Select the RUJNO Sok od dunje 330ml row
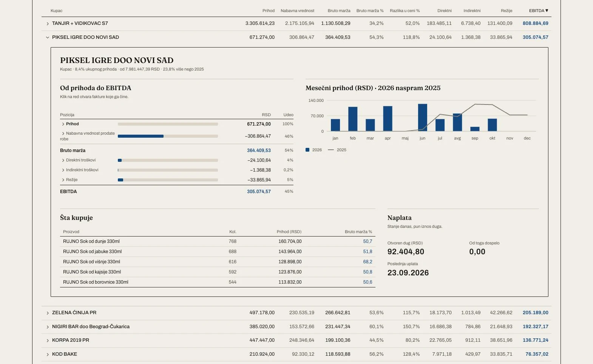Image resolution: width=593 pixels, height=364 pixels. [218, 241]
